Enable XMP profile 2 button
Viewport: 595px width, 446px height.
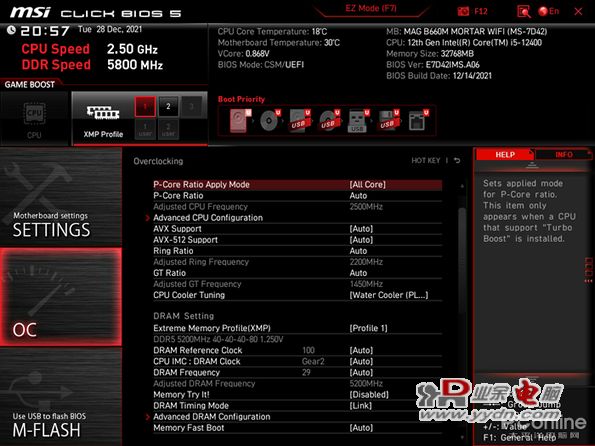pyautogui.click(x=168, y=107)
